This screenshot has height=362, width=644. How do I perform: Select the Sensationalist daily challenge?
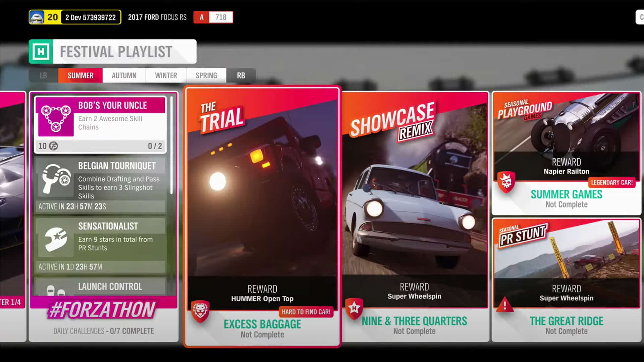pos(100,246)
